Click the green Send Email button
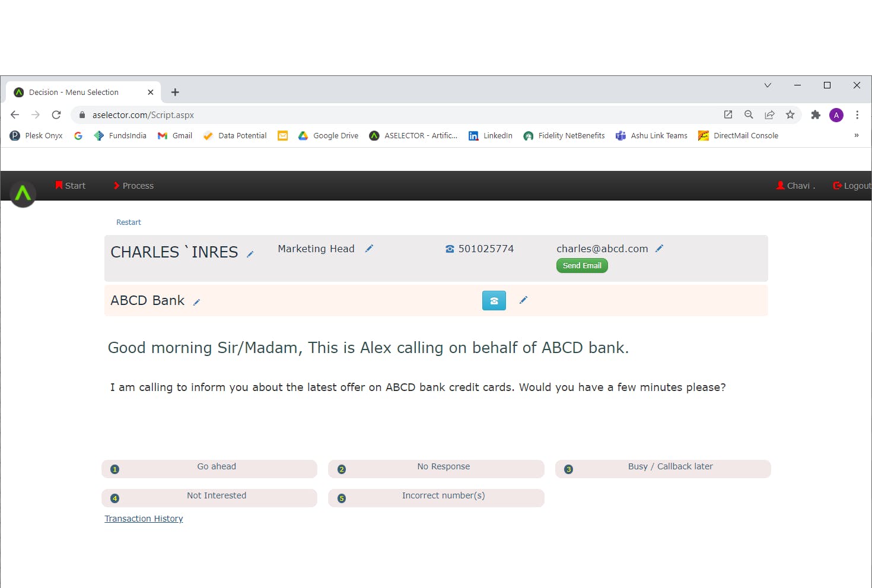This screenshot has width=872, height=588. pos(582,266)
